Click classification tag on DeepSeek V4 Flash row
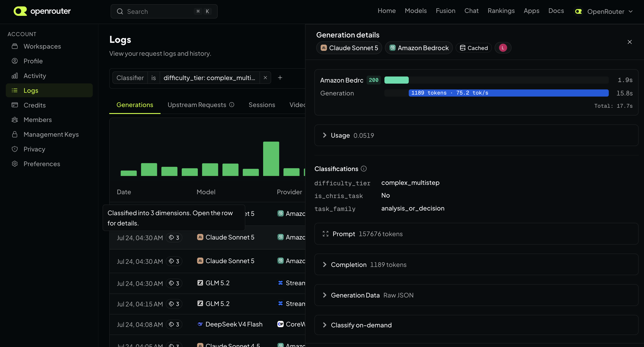The width and height of the screenshot is (644, 347). tap(174, 324)
